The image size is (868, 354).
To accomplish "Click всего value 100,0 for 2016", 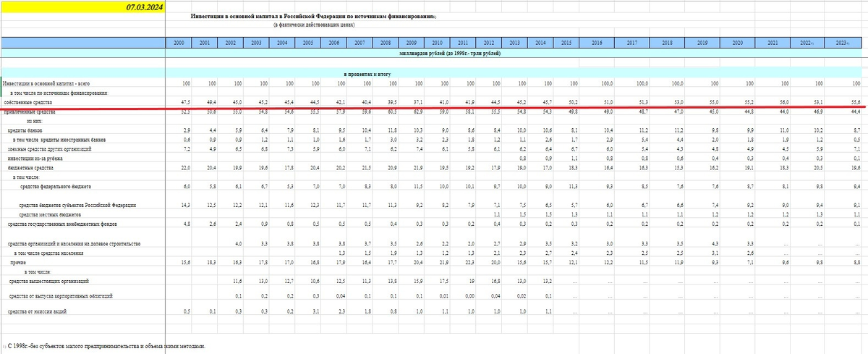I will [606, 84].
